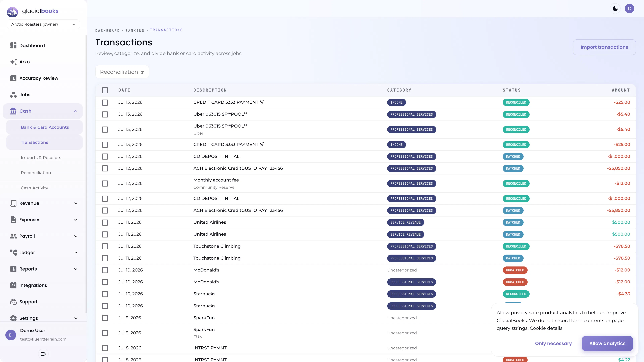
Task: Click Monthly account fee description
Action: (216, 180)
